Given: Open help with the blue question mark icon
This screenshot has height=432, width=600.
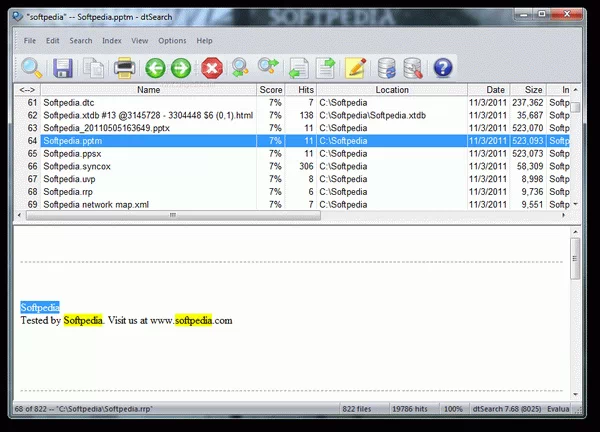Looking at the screenshot, I should (x=442, y=68).
